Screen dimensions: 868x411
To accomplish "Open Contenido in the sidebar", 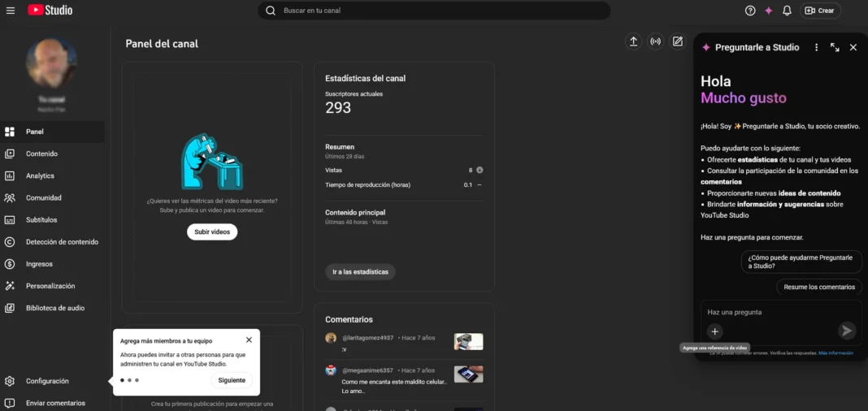I will coord(52,154).
